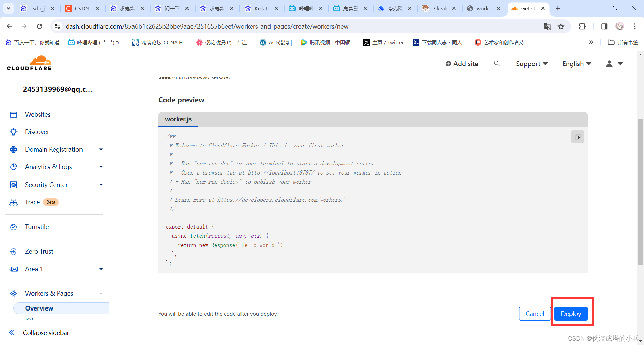The image size is (644, 345).
Task: Open the Chrome profile avatar
Action: (620, 26)
